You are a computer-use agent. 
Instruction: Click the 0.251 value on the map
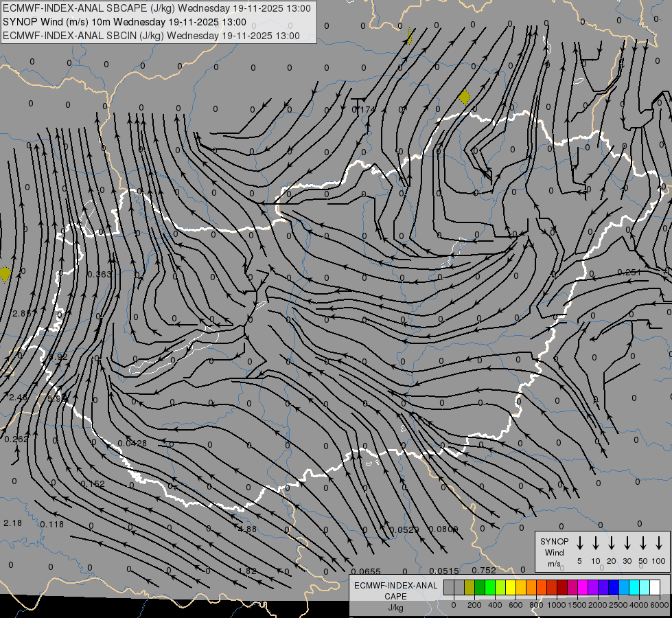(629, 273)
